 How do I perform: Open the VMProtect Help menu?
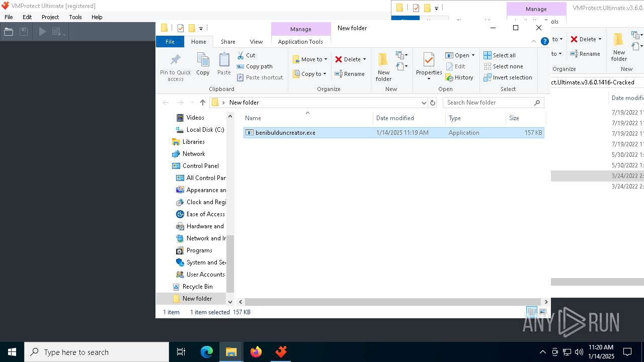coord(97,17)
